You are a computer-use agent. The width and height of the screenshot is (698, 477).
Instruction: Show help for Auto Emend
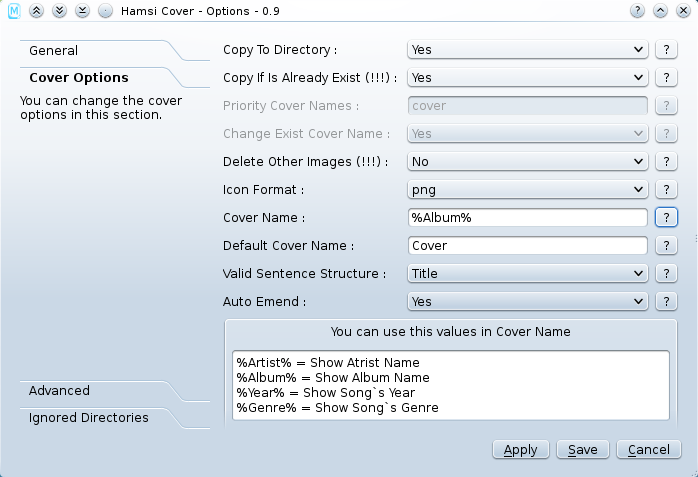pyautogui.click(x=666, y=302)
